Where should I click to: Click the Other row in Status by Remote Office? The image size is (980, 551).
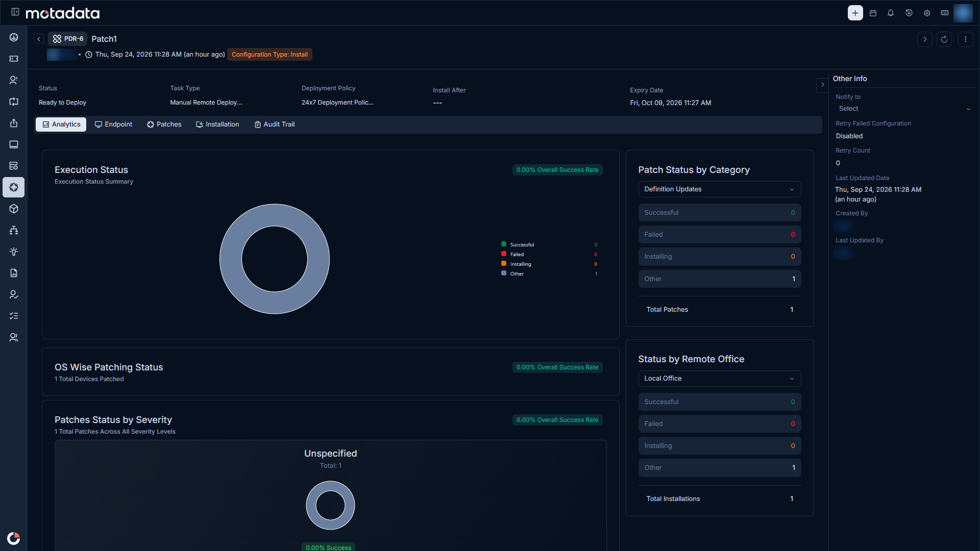720,468
